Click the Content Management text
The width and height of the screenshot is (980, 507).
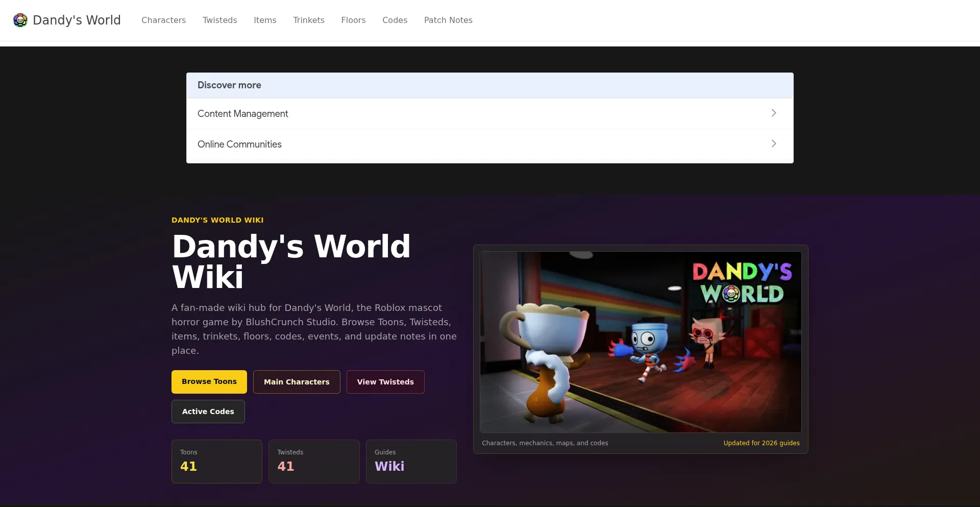pos(242,113)
